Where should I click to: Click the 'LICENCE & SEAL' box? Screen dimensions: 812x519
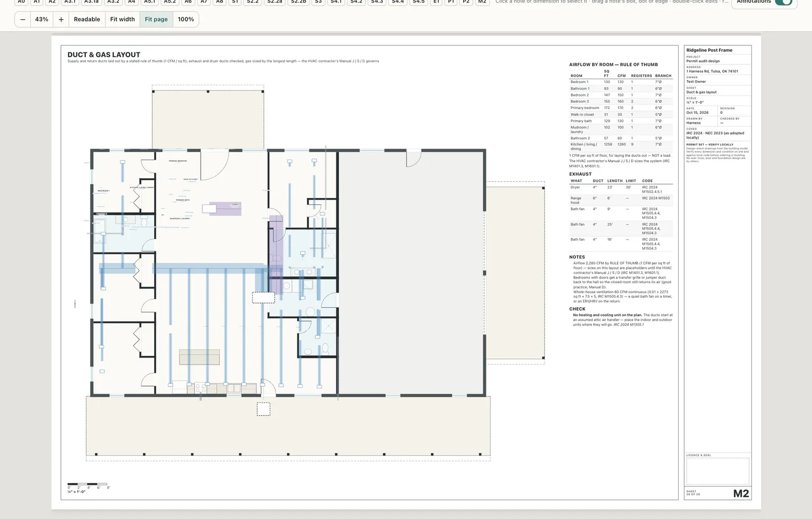click(718, 471)
